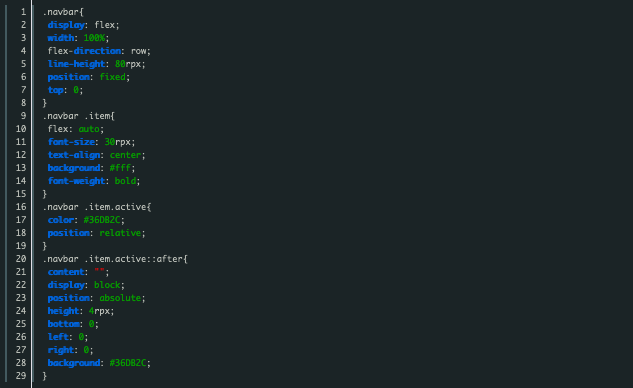This screenshot has width=633, height=388.
Task: Click the #fff background color value
Action: pos(120,168)
